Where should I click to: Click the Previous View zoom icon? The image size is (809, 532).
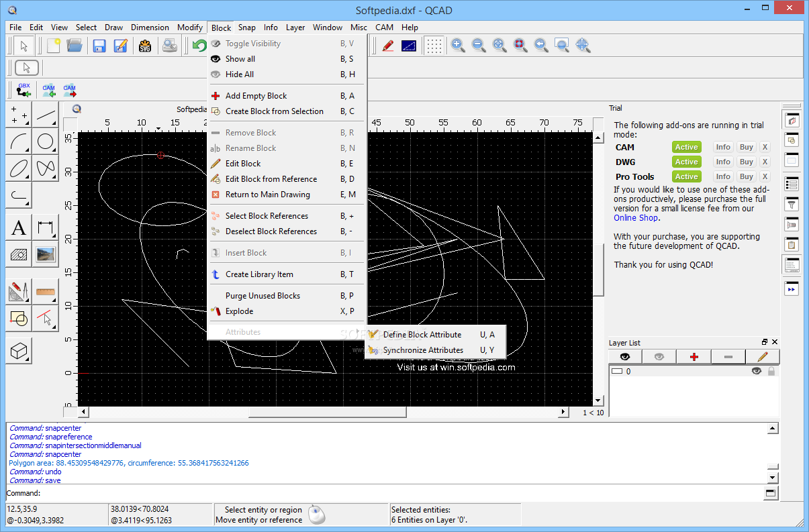point(541,46)
